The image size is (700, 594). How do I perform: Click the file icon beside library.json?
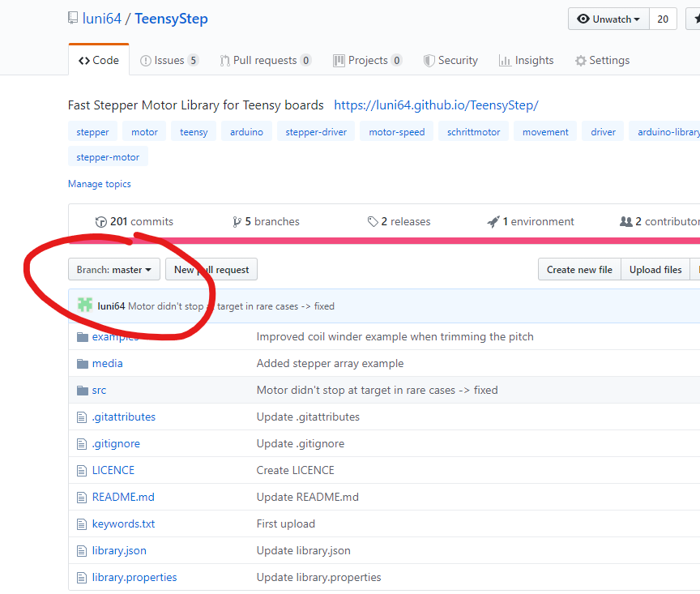coord(82,551)
